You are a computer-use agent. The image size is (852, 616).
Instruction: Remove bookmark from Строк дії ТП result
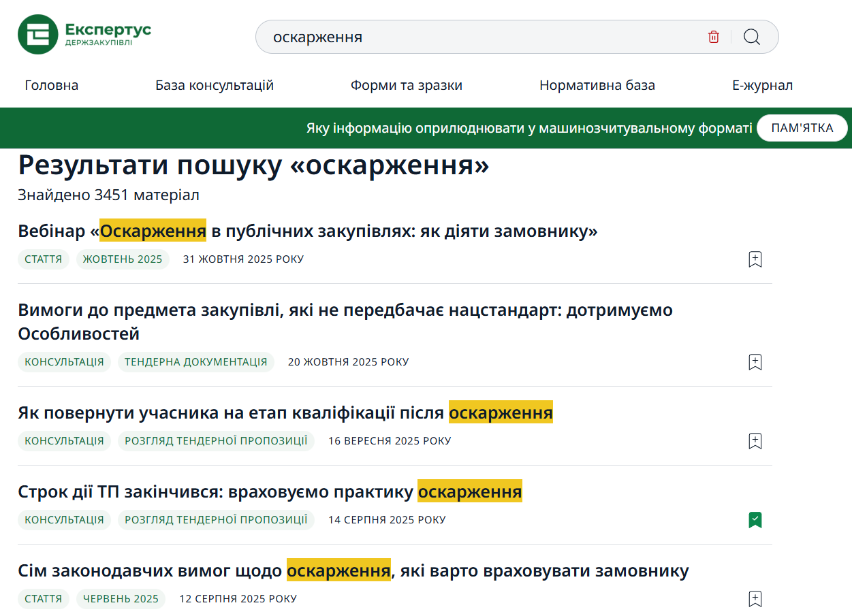click(x=755, y=520)
